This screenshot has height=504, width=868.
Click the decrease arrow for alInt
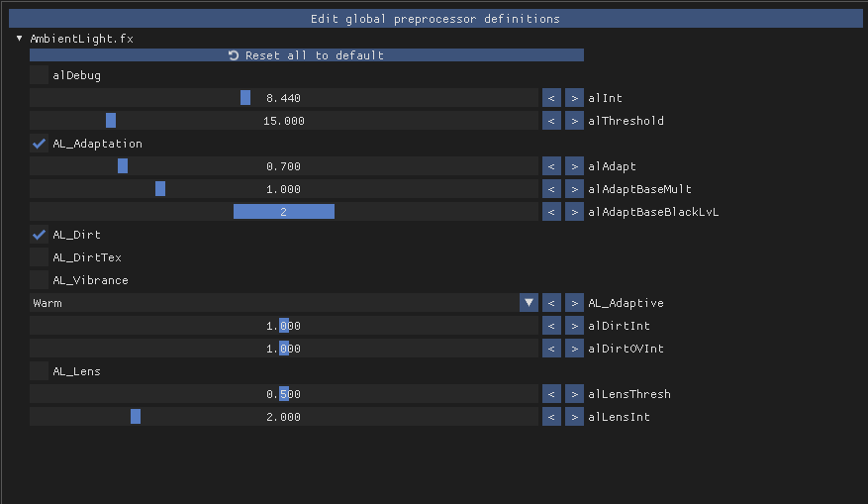551,98
